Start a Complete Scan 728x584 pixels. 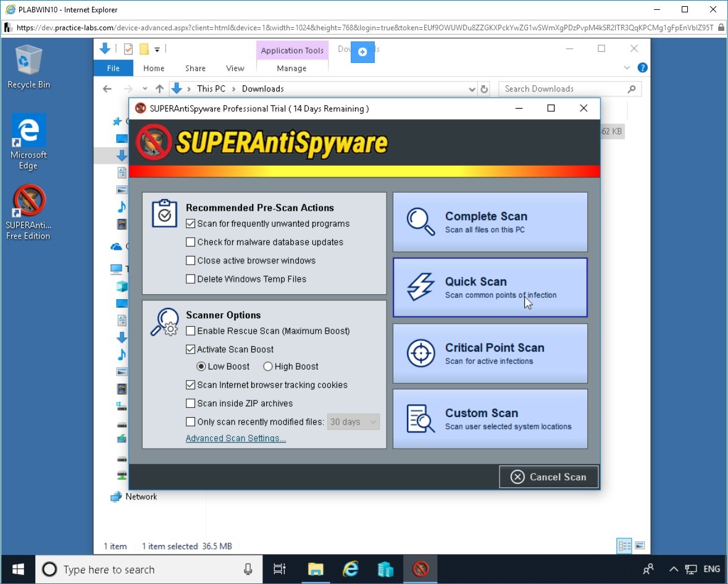(490, 222)
